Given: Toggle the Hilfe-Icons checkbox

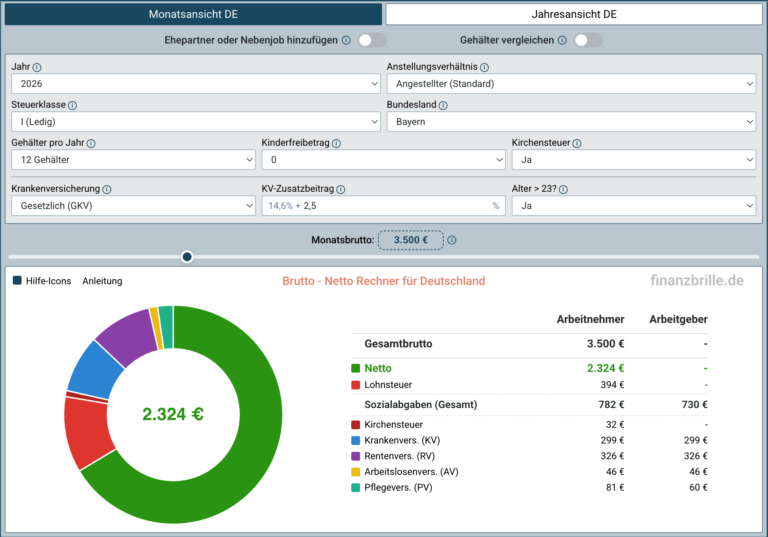Looking at the screenshot, I should click(17, 280).
